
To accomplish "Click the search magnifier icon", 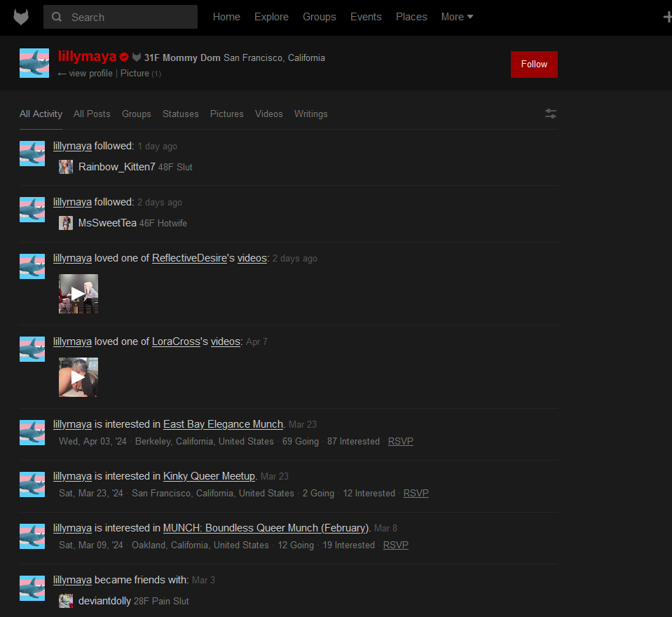I will pos(57,17).
